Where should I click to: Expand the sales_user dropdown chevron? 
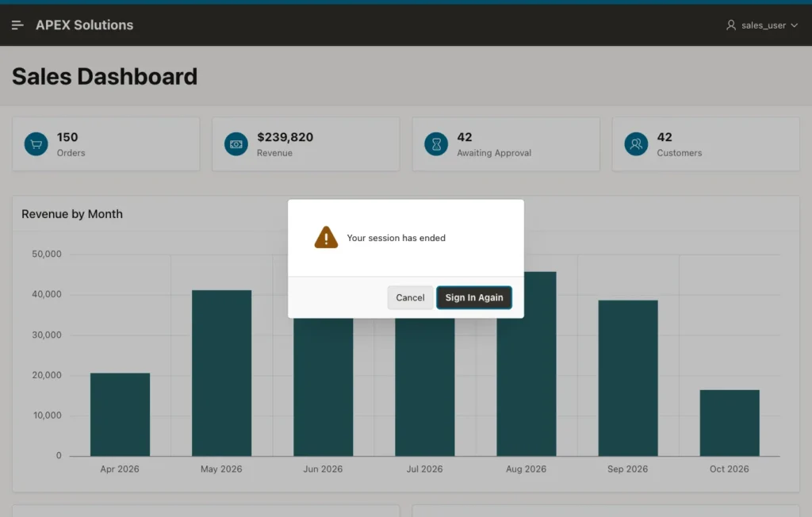(794, 25)
